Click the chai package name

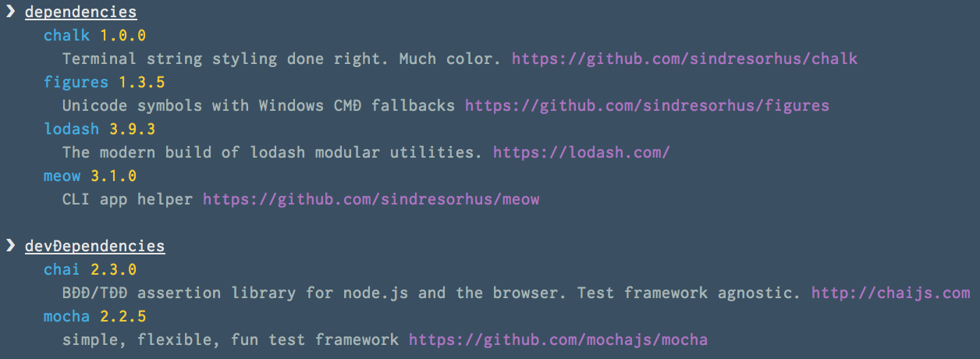pyautogui.click(x=62, y=269)
